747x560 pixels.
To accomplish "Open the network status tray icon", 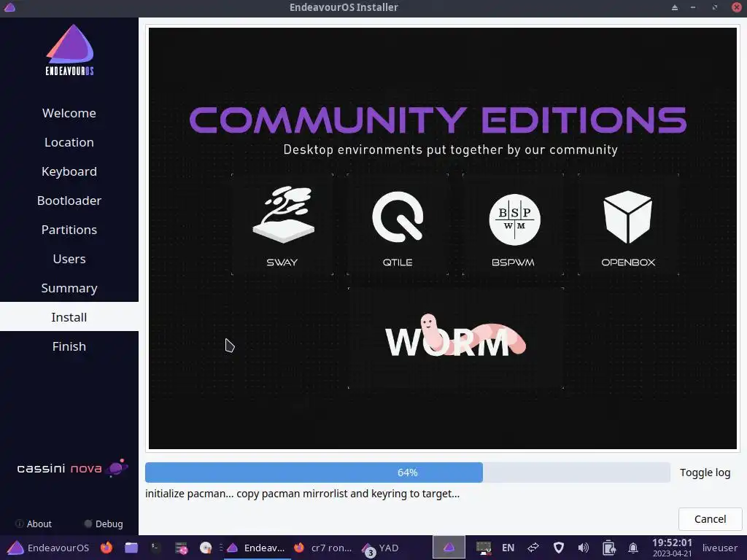I will pyautogui.click(x=484, y=548).
